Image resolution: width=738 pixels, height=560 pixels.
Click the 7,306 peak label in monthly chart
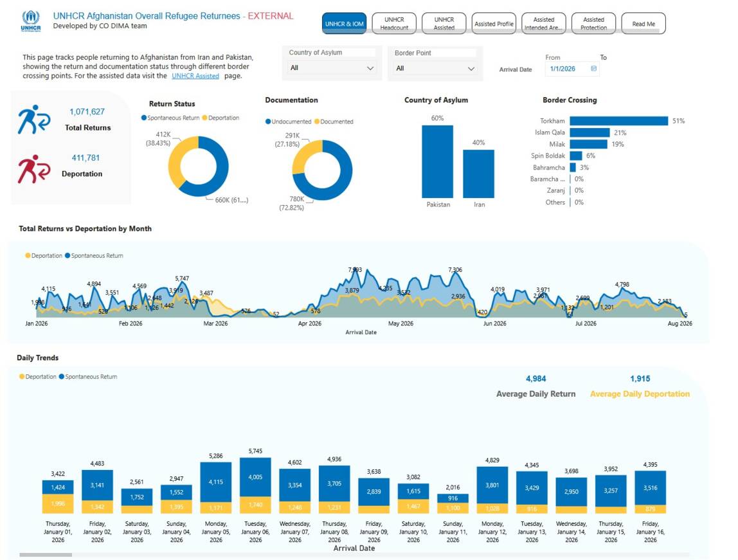455,269
